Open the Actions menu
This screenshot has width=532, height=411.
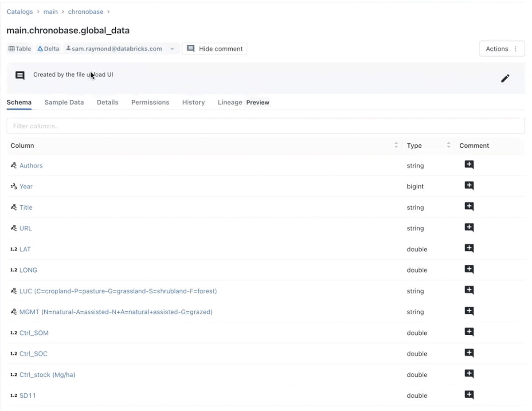(502, 49)
